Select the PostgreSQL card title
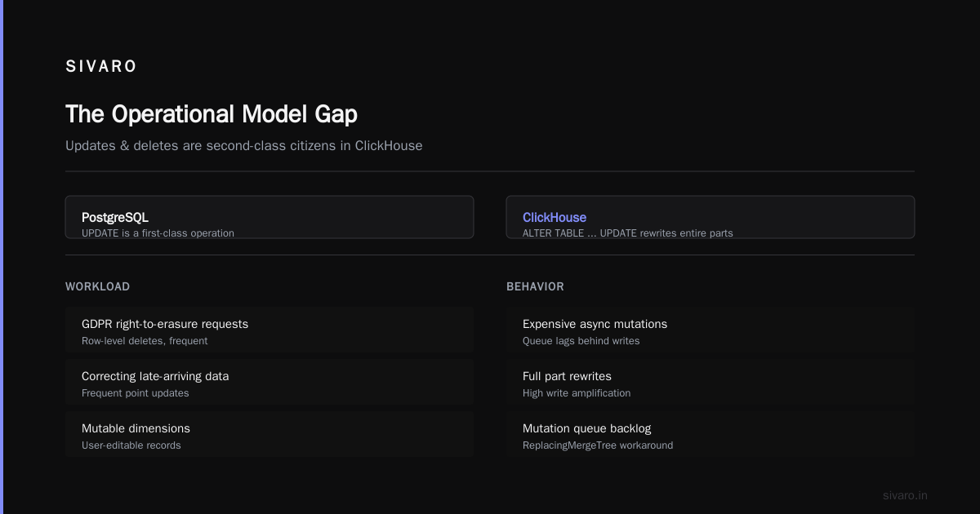This screenshot has height=514, width=980. (115, 217)
